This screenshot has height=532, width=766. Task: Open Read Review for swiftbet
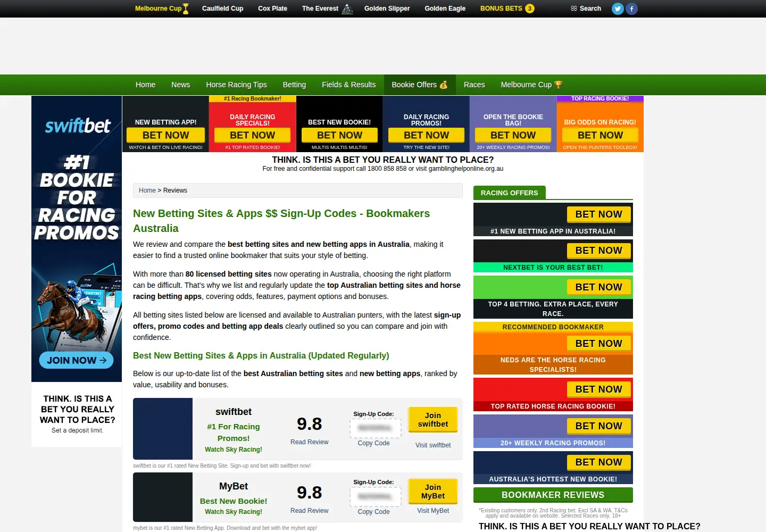click(309, 442)
